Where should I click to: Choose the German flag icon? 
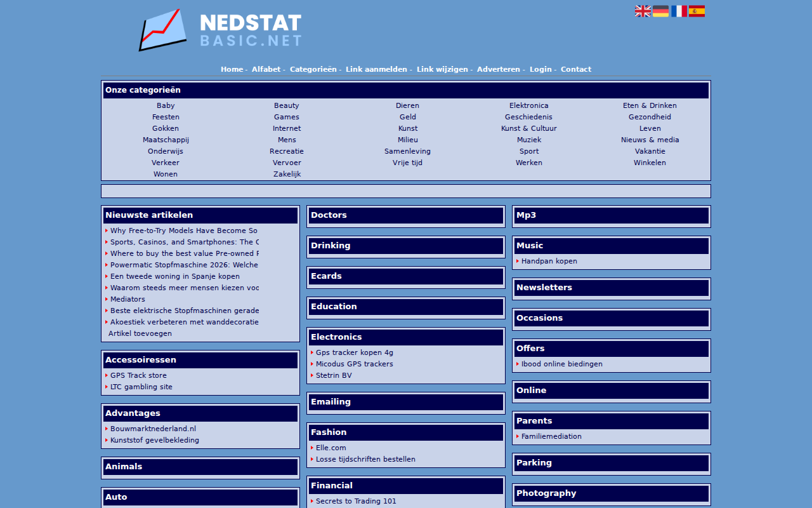660,11
